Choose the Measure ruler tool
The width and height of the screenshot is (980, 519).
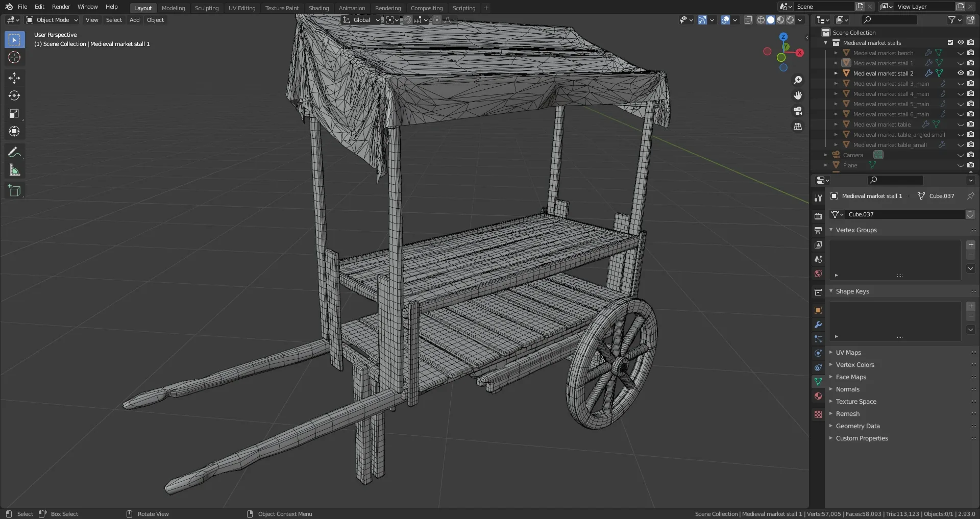click(14, 170)
